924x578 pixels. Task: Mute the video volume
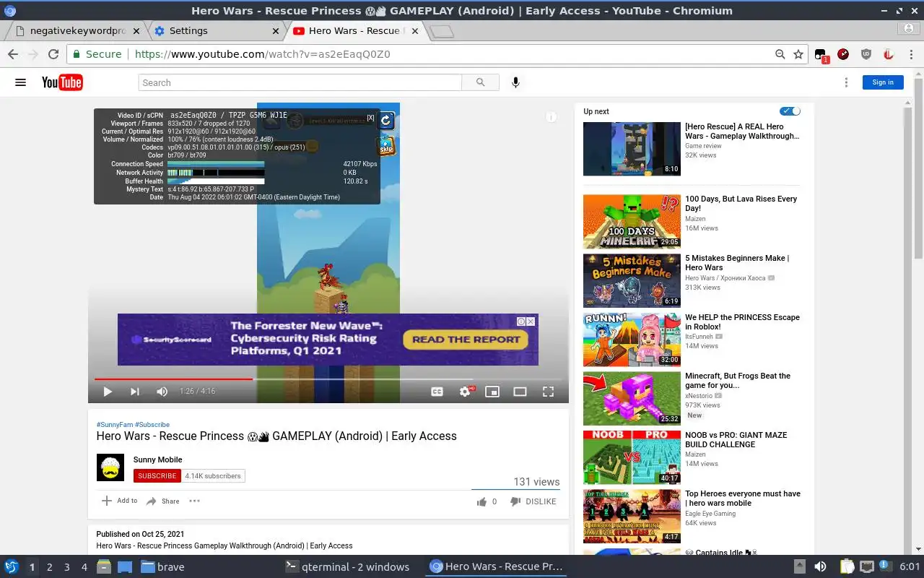pyautogui.click(x=162, y=392)
